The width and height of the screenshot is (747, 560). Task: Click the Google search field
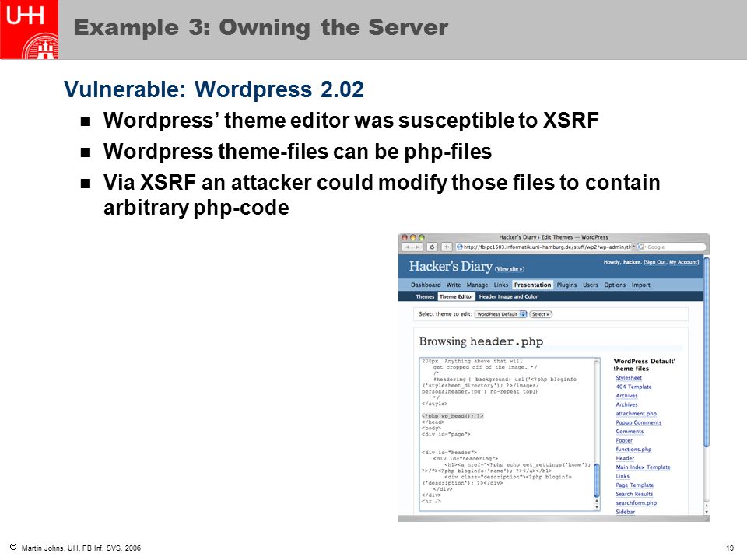pos(672,247)
